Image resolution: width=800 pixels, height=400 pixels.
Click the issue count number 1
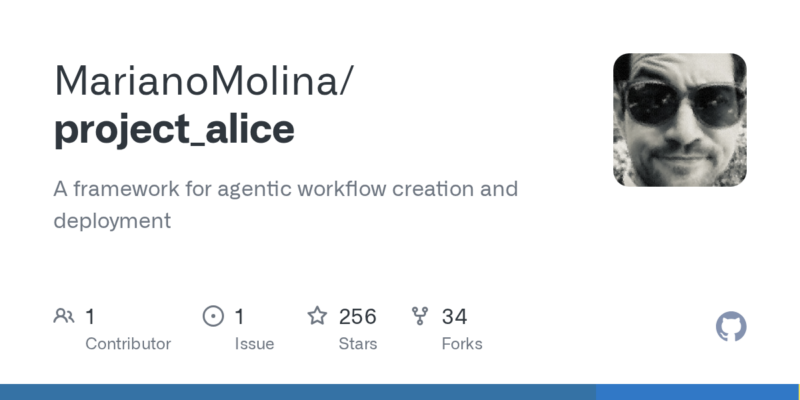240,317
